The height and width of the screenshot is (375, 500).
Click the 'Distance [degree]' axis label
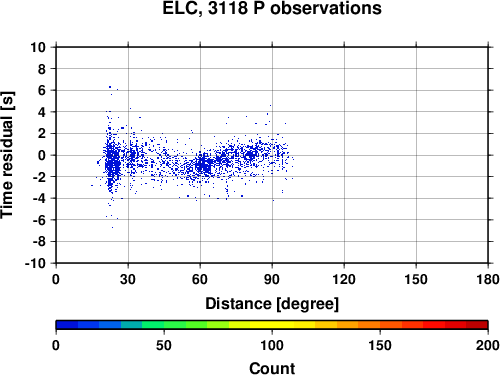(272, 304)
